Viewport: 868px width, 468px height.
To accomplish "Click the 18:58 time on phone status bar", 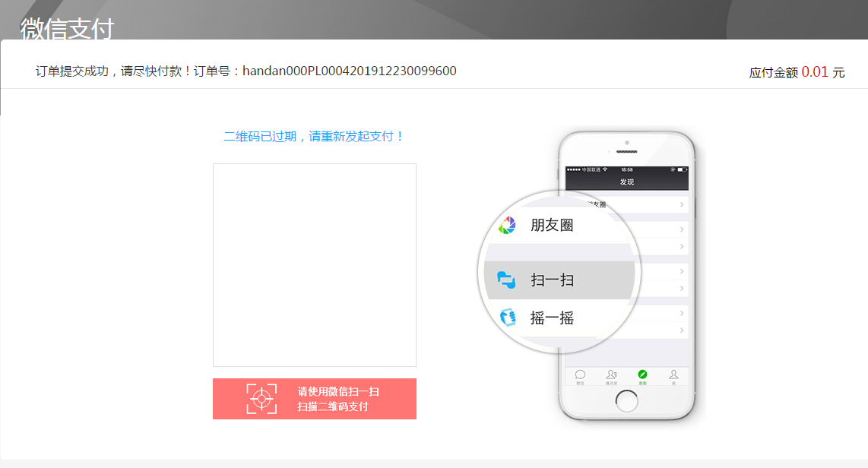I will point(626,170).
